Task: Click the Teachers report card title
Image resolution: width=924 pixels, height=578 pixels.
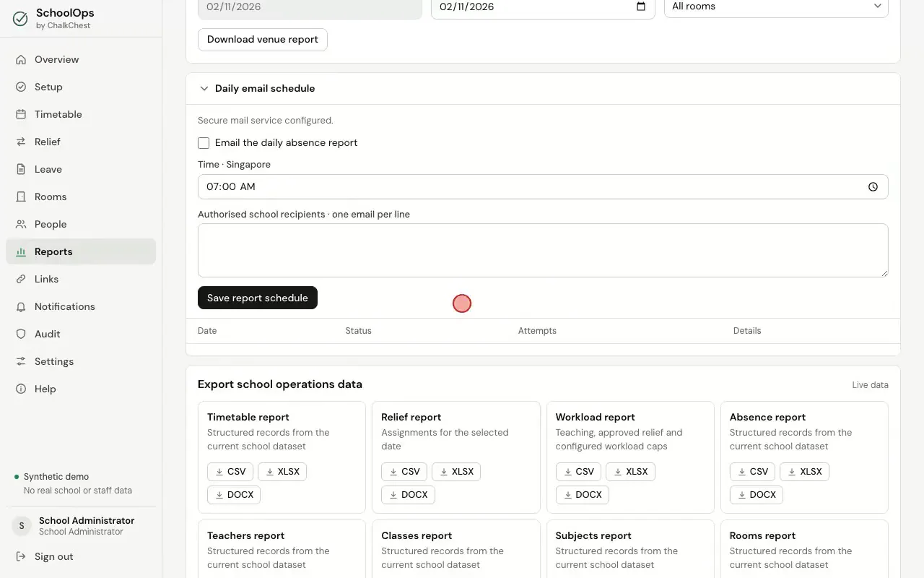Action: click(245, 535)
